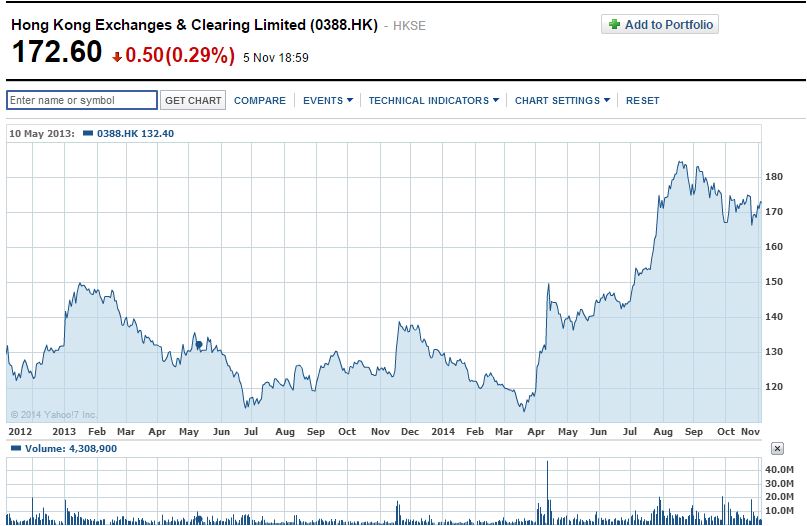
Task: Open the Chart Settings dropdown
Action: point(562,100)
